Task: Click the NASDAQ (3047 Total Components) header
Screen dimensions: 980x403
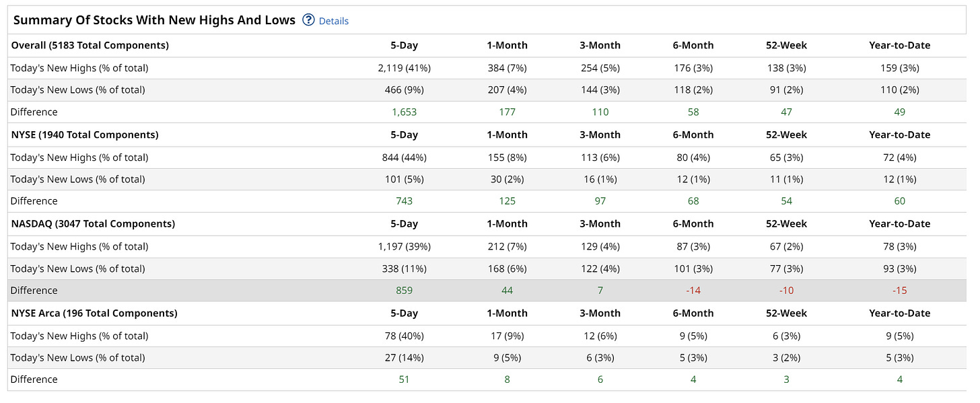Action: point(93,224)
